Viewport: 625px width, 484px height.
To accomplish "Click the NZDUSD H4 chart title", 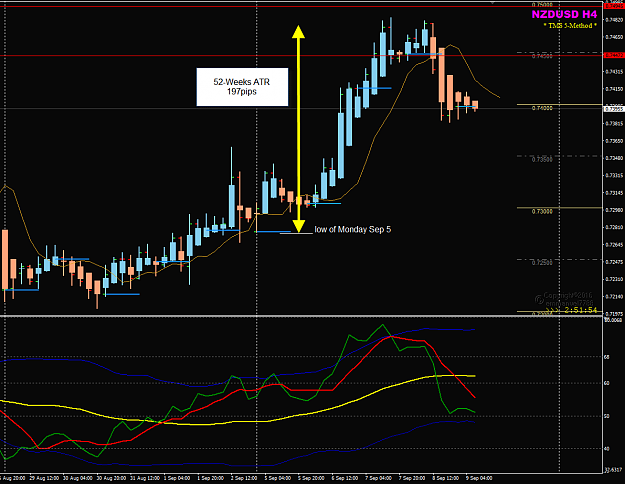I will [x=564, y=14].
